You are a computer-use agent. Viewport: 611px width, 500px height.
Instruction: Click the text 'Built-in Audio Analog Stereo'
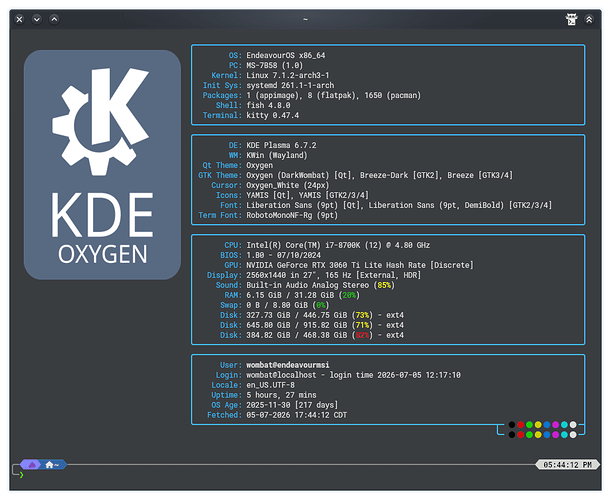307,285
